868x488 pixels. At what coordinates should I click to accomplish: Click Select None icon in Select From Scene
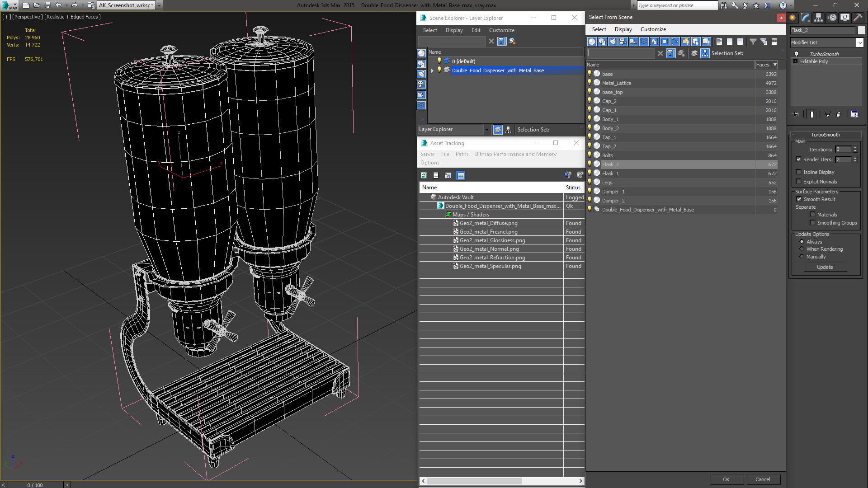click(730, 42)
